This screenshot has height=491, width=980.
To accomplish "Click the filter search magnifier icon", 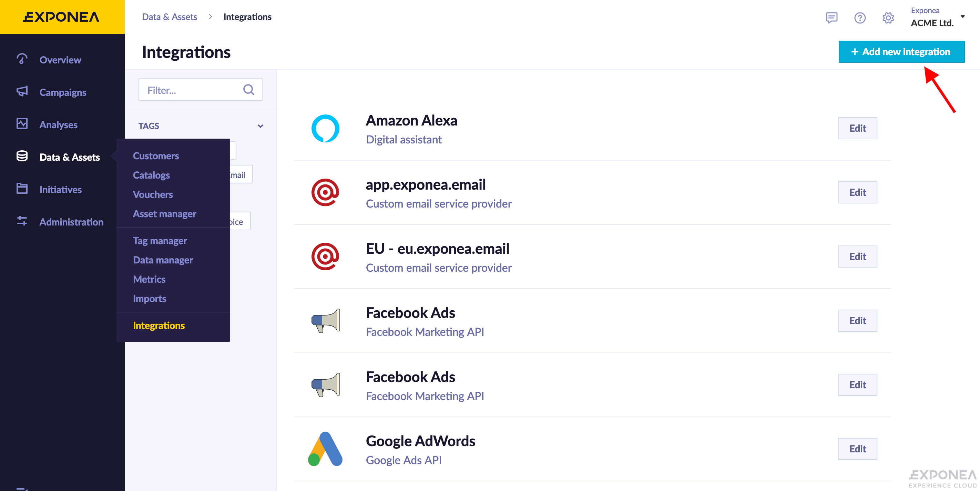I will pyautogui.click(x=248, y=89).
